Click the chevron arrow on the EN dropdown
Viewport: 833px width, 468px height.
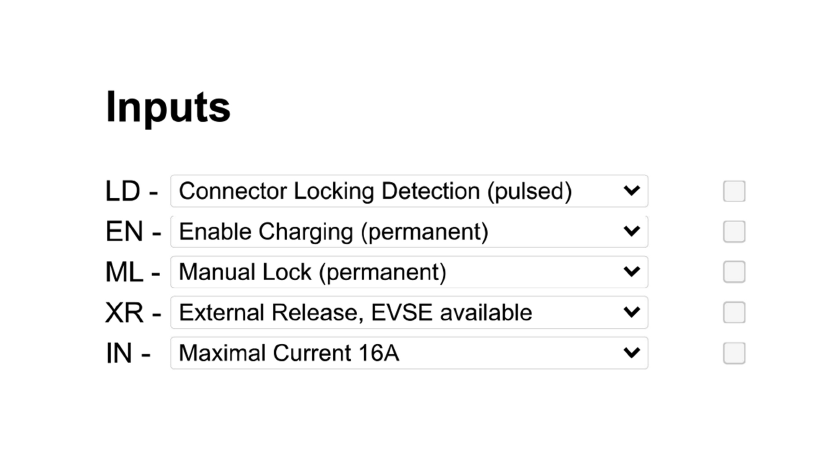click(632, 231)
